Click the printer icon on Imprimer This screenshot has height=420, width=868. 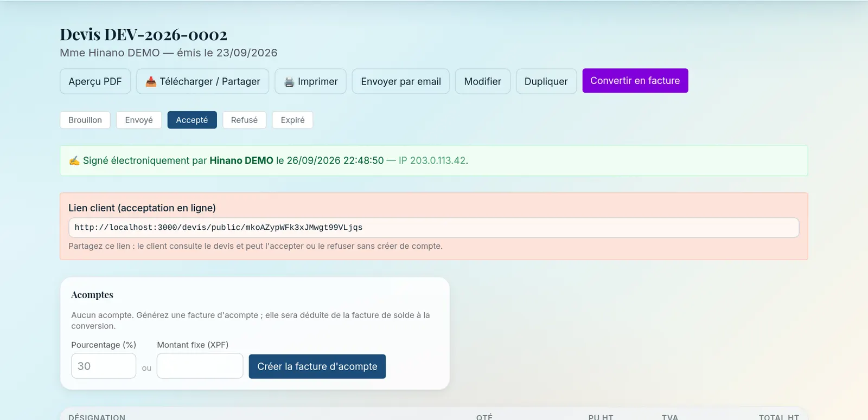[289, 82]
